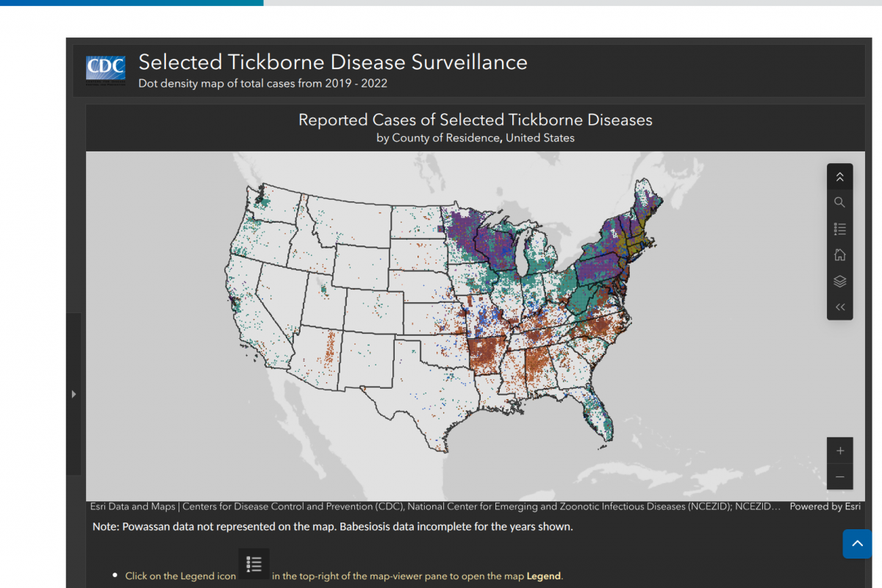Click the legend icon shown in instructions
This screenshot has width=882, height=588.
point(254,563)
